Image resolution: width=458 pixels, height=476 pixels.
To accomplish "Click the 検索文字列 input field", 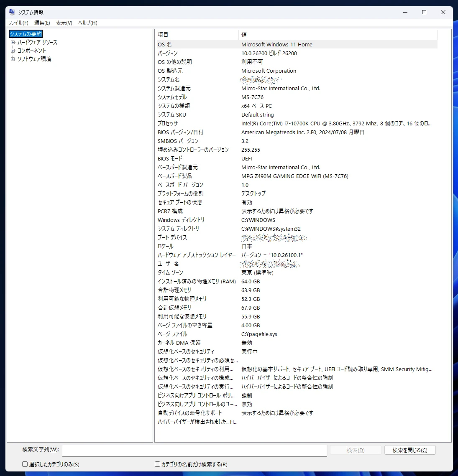I will 194,450.
